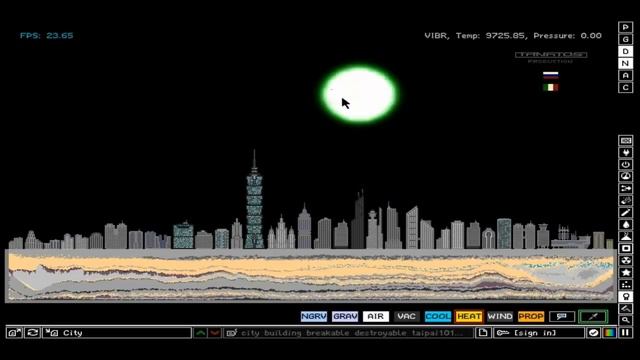Select the COOL tool

pyautogui.click(x=438, y=316)
